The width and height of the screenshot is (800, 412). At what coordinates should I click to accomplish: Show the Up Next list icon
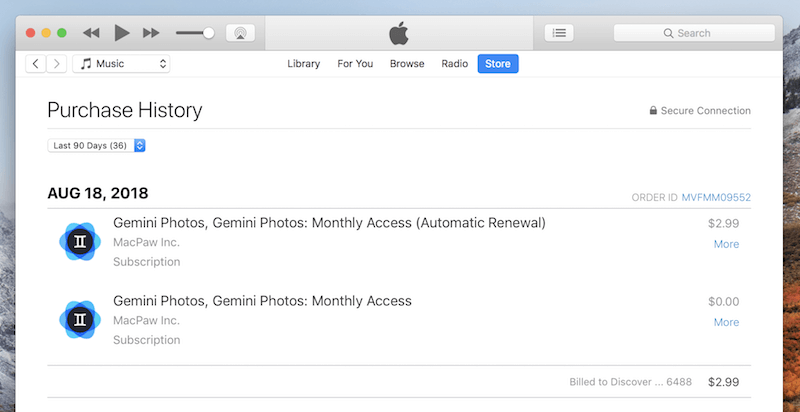(x=559, y=33)
